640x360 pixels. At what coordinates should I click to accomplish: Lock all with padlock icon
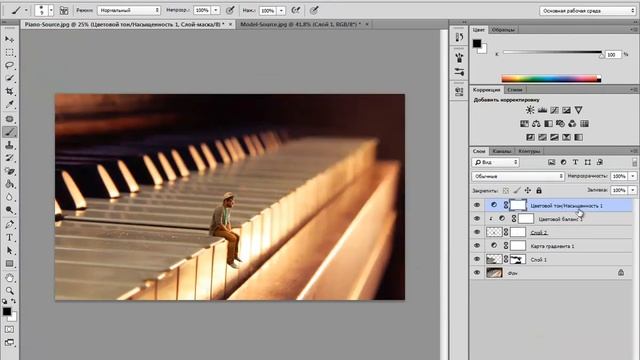pyautogui.click(x=539, y=190)
